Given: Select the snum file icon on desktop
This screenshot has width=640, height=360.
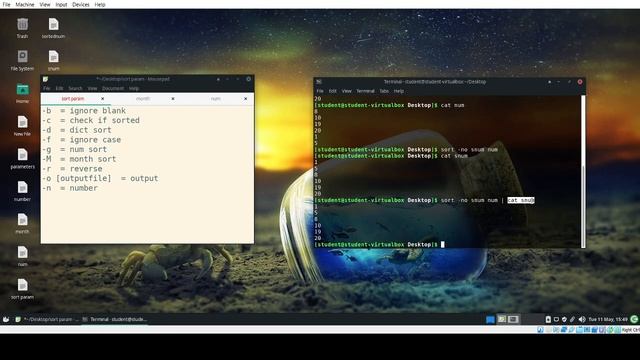Looking at the screenshot, I should [x=53, y=60].
